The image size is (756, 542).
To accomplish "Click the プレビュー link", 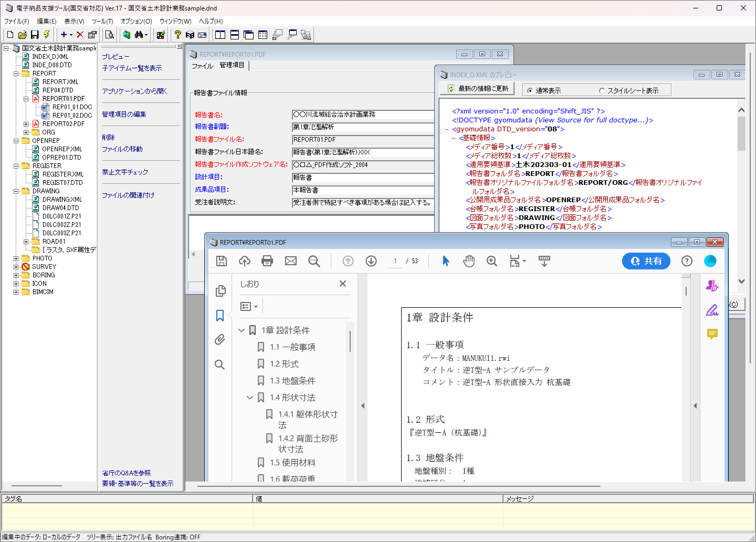I will [x=115, y=57].
